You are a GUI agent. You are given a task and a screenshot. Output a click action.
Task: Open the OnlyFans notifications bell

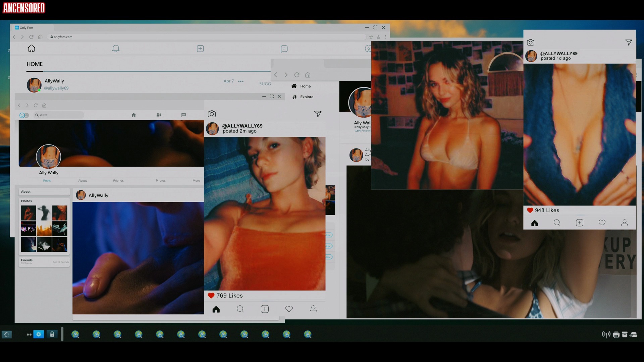[x=116, y=49]
